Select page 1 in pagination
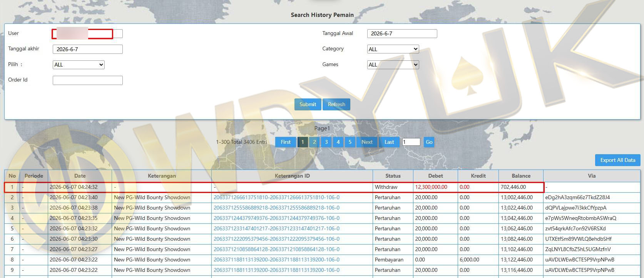Screen dimensions: 644x278 coord(303,142)
